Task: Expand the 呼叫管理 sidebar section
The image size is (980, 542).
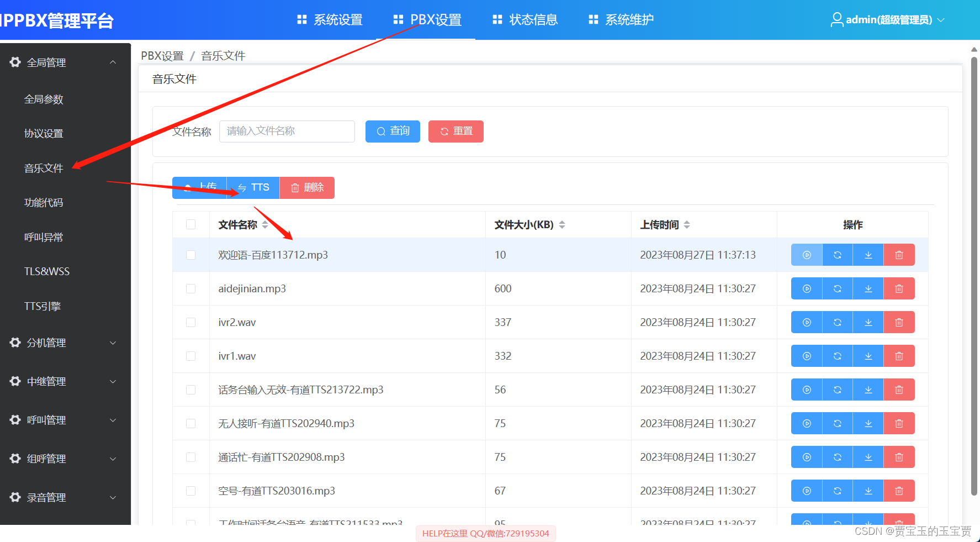Action: coord(65,420)
